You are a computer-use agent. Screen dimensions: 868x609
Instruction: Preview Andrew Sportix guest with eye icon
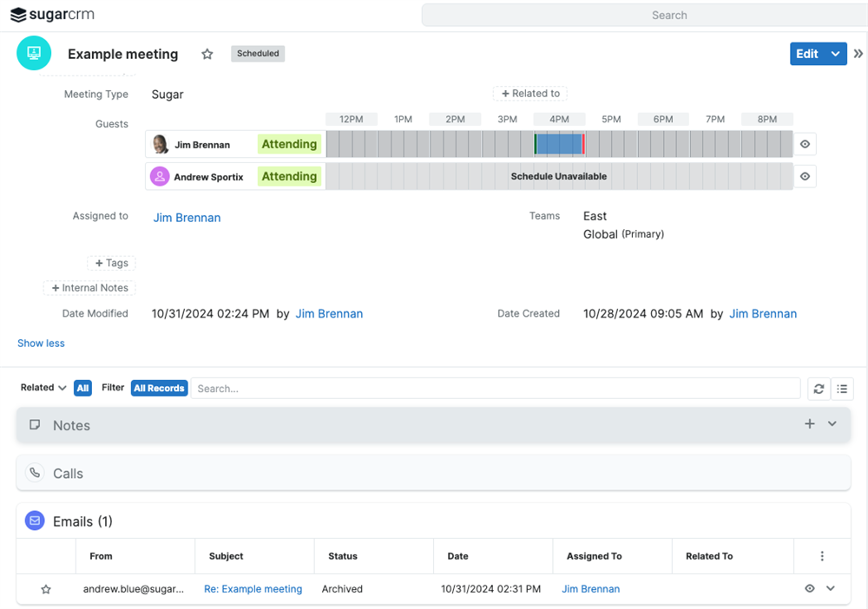(x=805, y=177)
